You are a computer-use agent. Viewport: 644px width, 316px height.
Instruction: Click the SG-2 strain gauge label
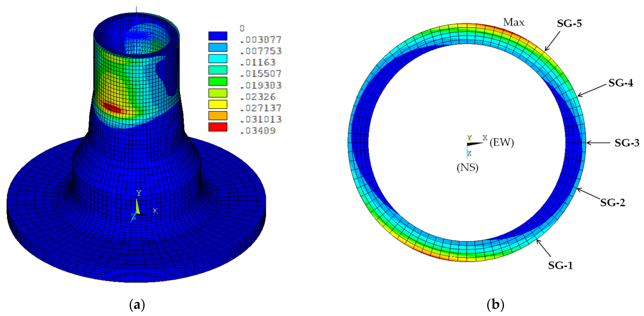point(612,203)
